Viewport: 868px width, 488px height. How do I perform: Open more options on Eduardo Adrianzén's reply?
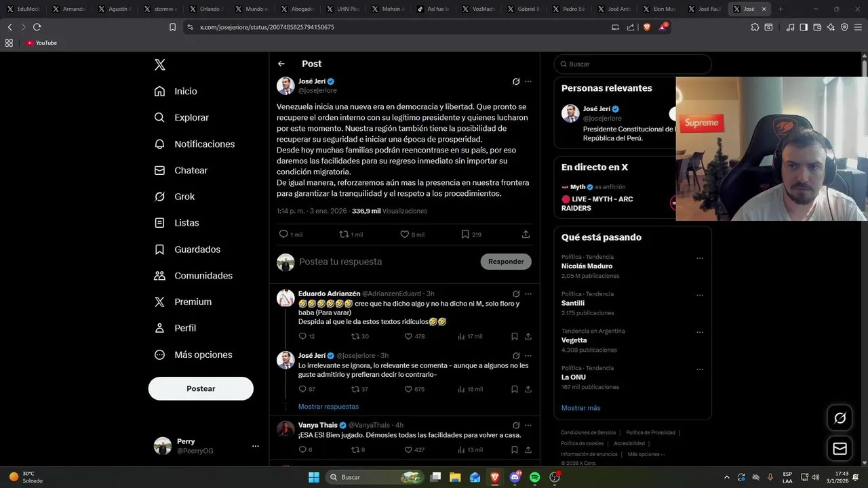(x=528, y=293)
